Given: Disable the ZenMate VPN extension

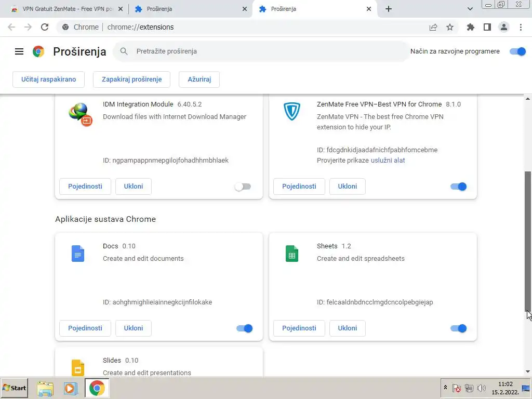Looking at the screenshot, I should [x=458, y=187].
